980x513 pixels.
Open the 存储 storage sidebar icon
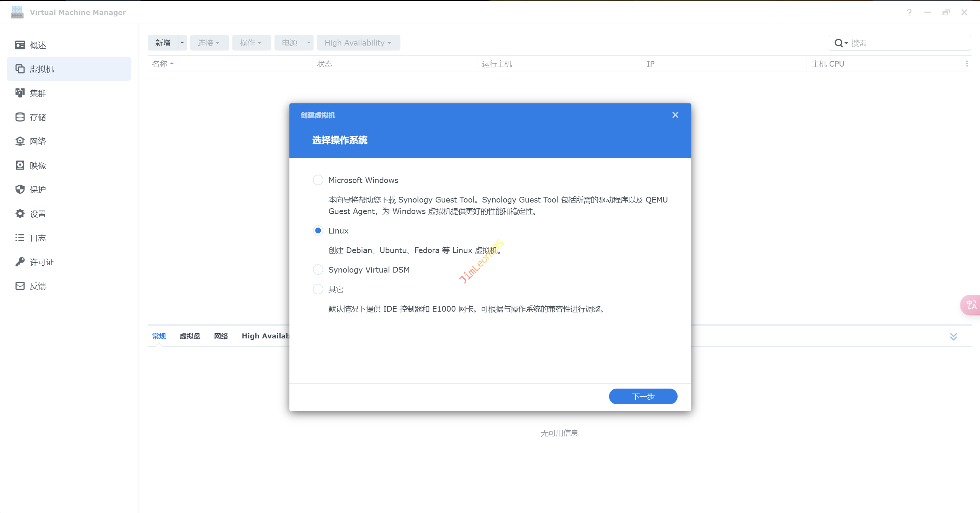pos(20,117)
